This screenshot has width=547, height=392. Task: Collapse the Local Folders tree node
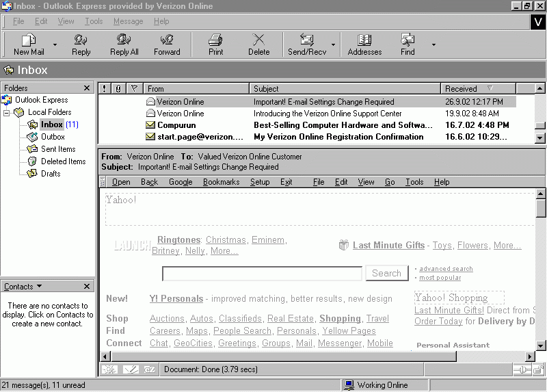[7, 113]
